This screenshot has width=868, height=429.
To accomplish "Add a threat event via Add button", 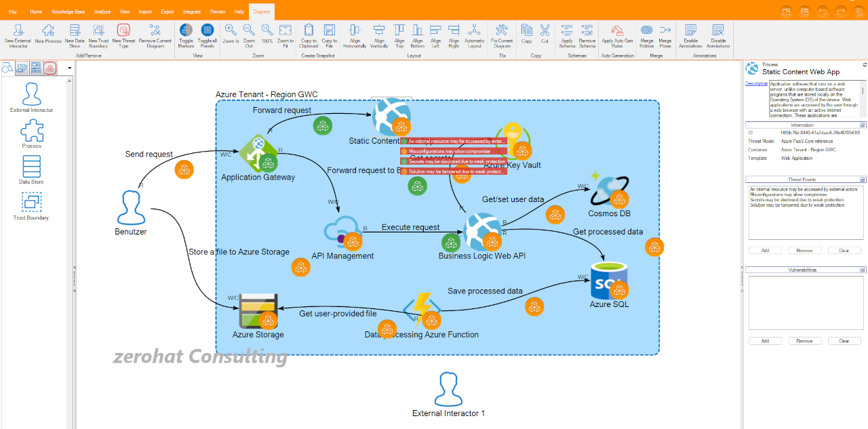I will [x=765, y=250].
